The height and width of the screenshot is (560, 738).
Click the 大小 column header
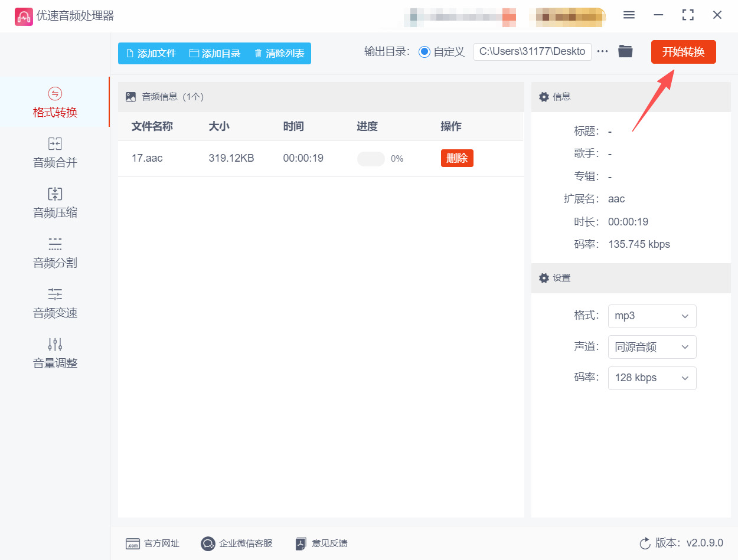point(219,126)
